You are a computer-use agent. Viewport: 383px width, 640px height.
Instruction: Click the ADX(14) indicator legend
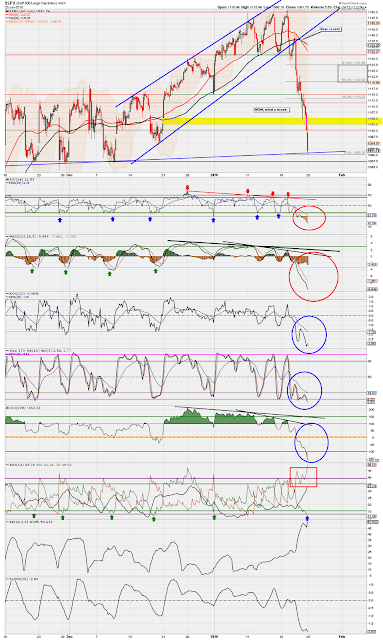[39, 464]
